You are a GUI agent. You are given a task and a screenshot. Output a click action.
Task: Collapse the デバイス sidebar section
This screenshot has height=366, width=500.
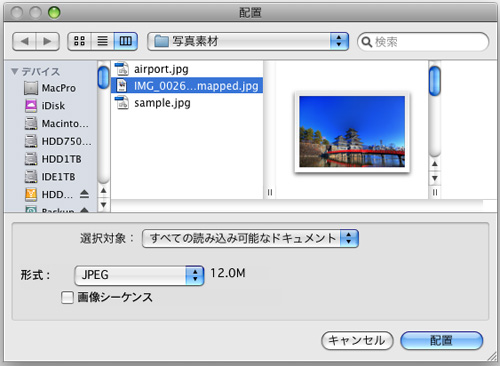tap(14, 71)
